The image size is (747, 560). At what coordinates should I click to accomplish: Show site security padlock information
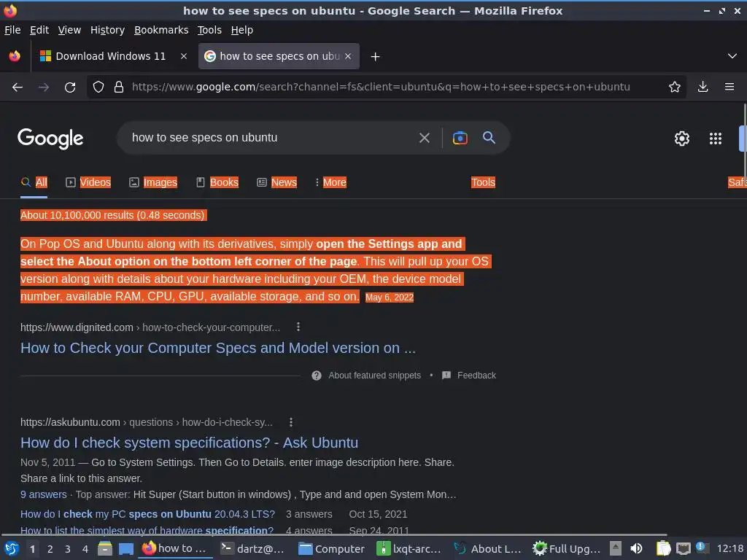tap(119, 87)
